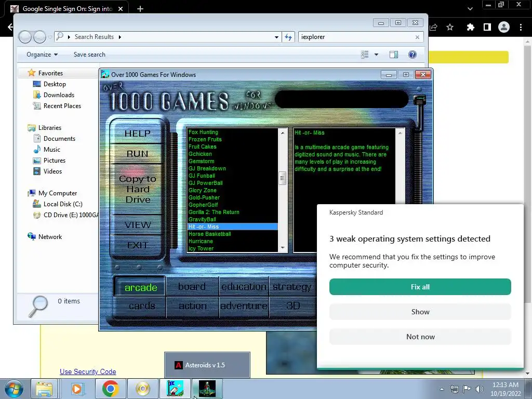
Task: Select the cards category tab
Action: 142,305
